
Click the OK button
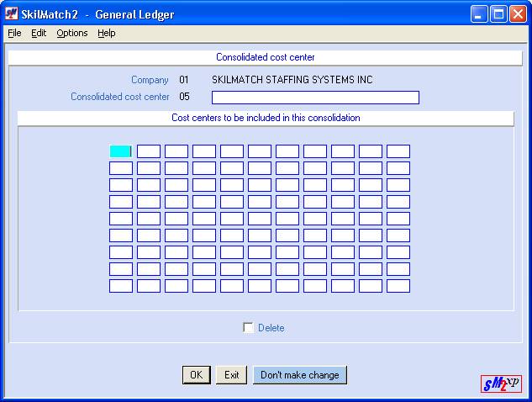point(197,375)
